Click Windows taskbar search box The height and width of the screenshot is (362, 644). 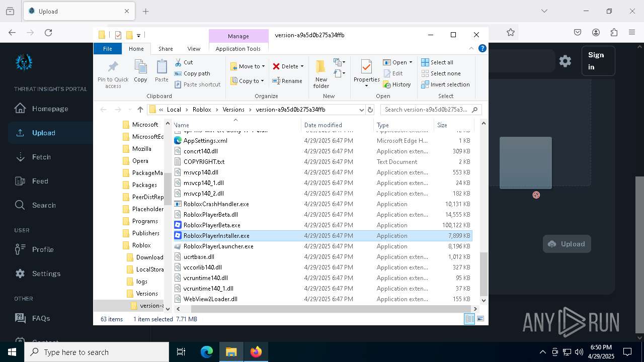pos(97,352)
